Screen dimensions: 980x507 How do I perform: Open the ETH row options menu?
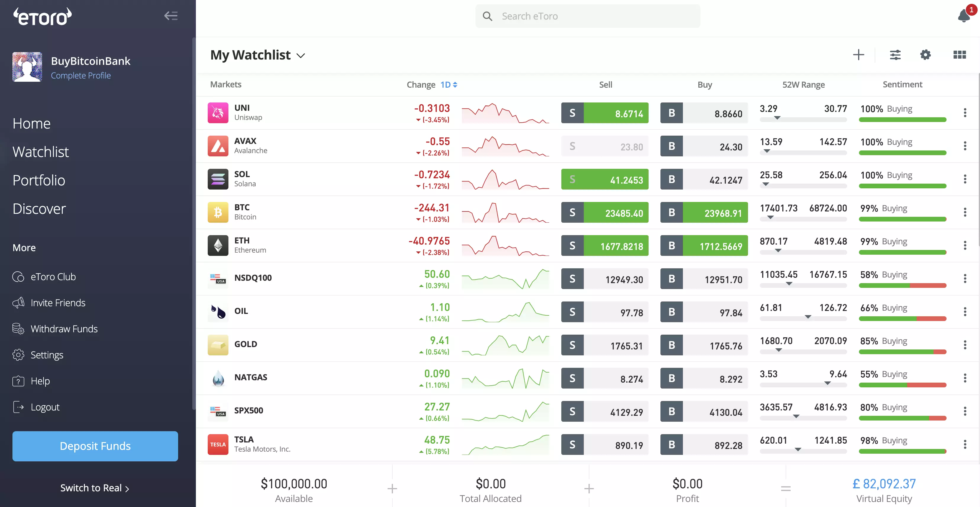(x=965, y=245)
